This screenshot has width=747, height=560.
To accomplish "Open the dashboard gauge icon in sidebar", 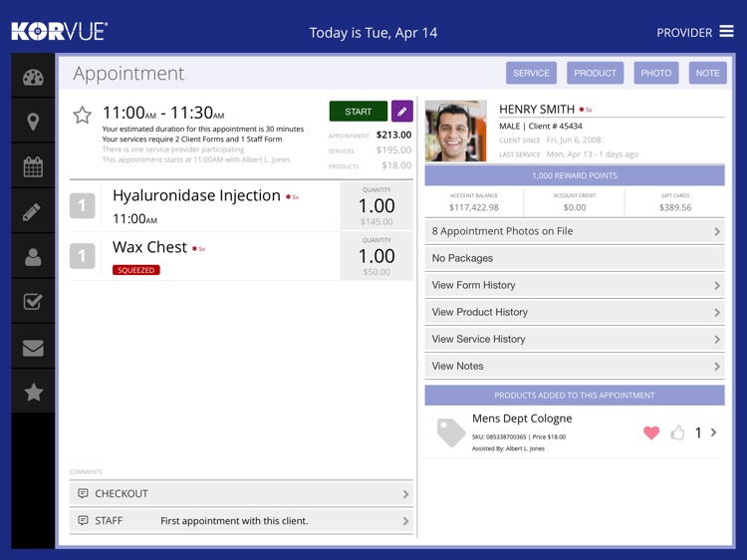I will [x=33, y=77].
